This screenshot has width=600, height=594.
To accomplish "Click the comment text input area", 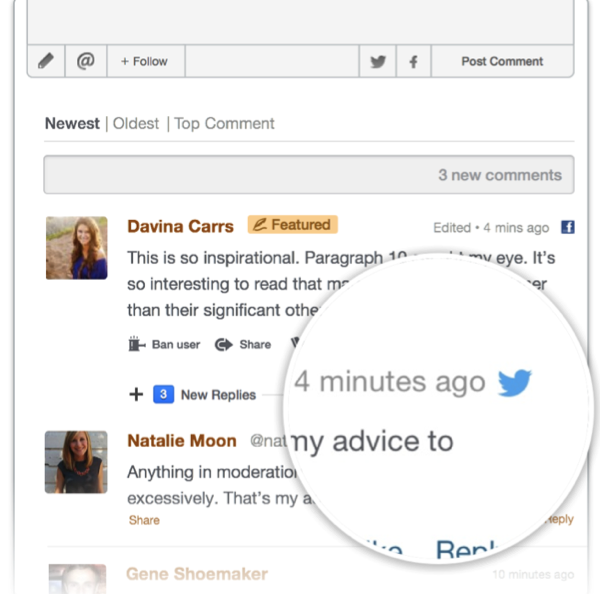I will pos(300,22).
